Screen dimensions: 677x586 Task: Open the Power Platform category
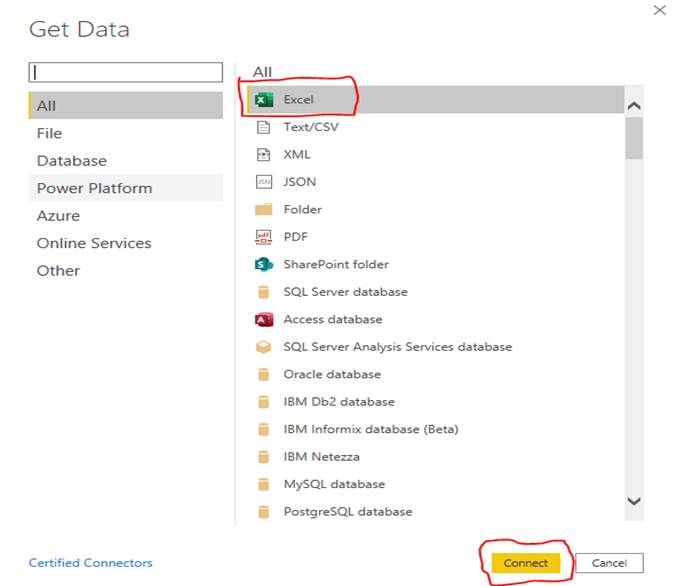click(x=126, y=188)
